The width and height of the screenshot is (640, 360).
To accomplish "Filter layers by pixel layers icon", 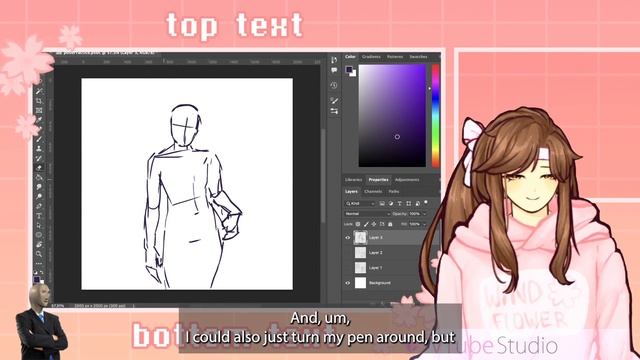I will (382, 203).
